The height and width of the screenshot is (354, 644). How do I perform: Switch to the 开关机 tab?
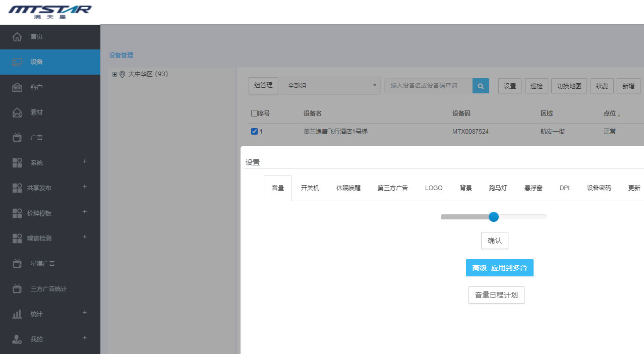[310, 187]
